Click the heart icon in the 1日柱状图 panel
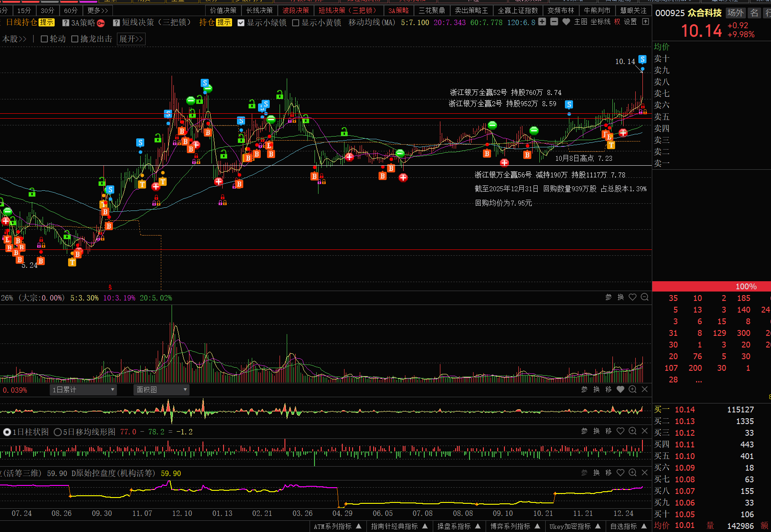The image size is (771, 532). click(x=620, y=431)
